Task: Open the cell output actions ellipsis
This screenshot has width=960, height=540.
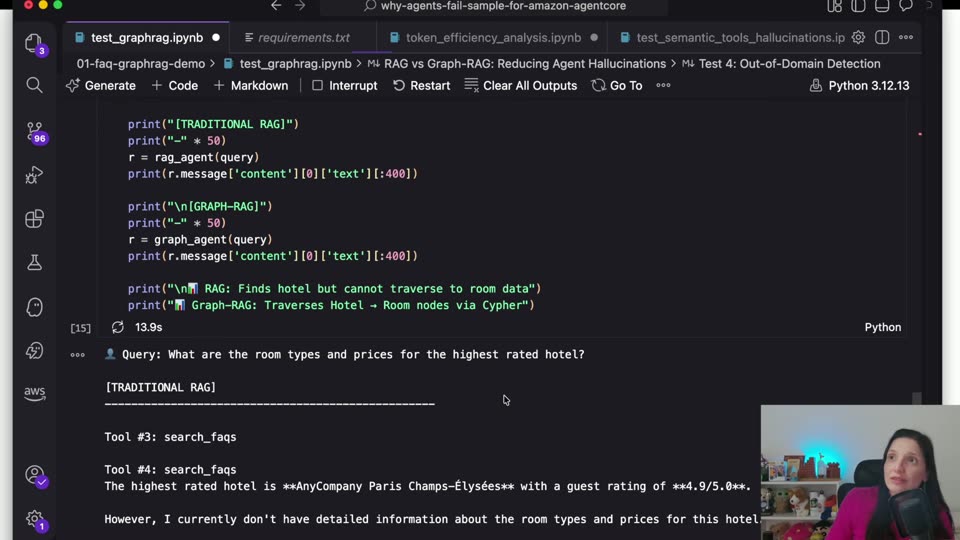Action: (x=78, y=355)
